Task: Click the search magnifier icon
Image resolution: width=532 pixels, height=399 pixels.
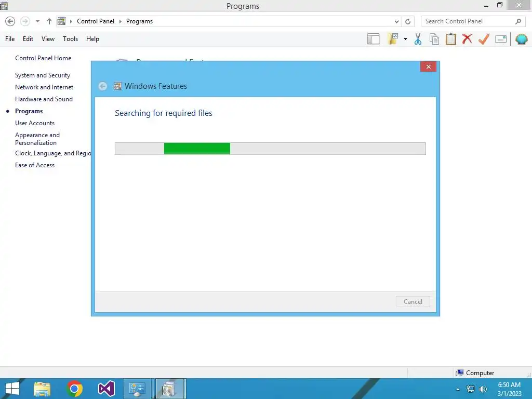Action: 518,21
